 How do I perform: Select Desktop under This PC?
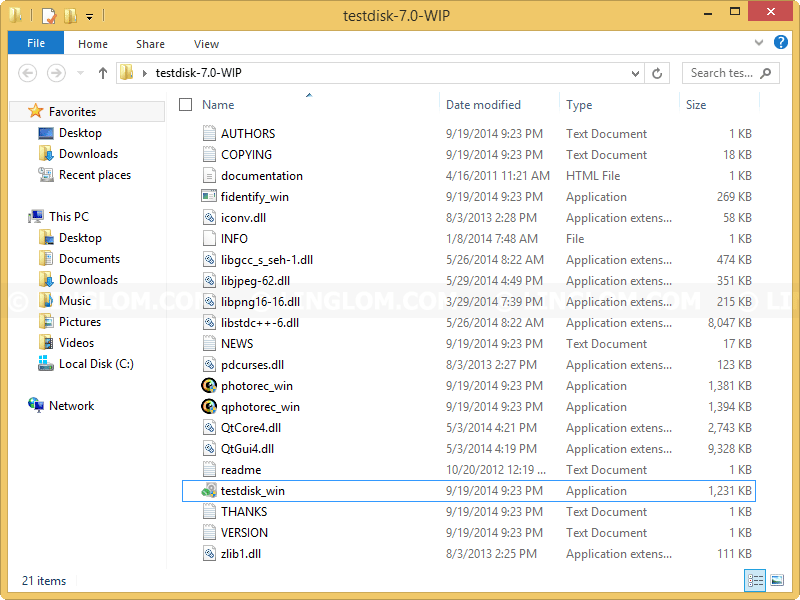coord(80,238)
